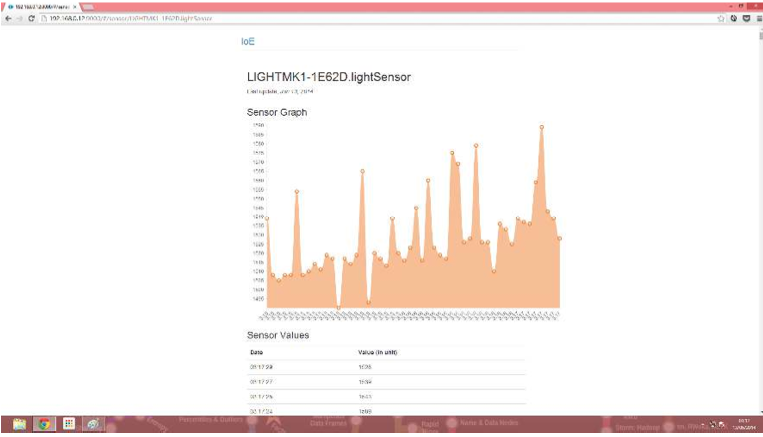Click the Chrome taskbar icon
This screenshot has width=763, height=437.
44,424
